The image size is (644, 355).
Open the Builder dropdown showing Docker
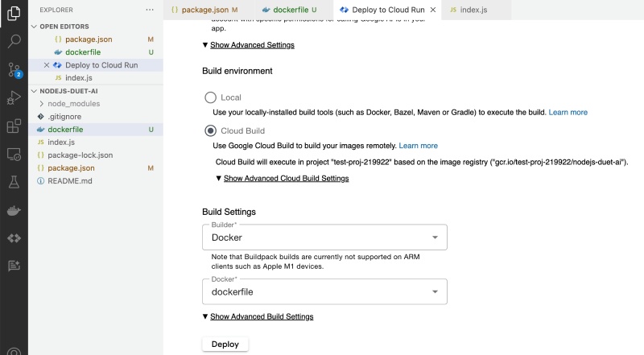click(x=324, y=237)
